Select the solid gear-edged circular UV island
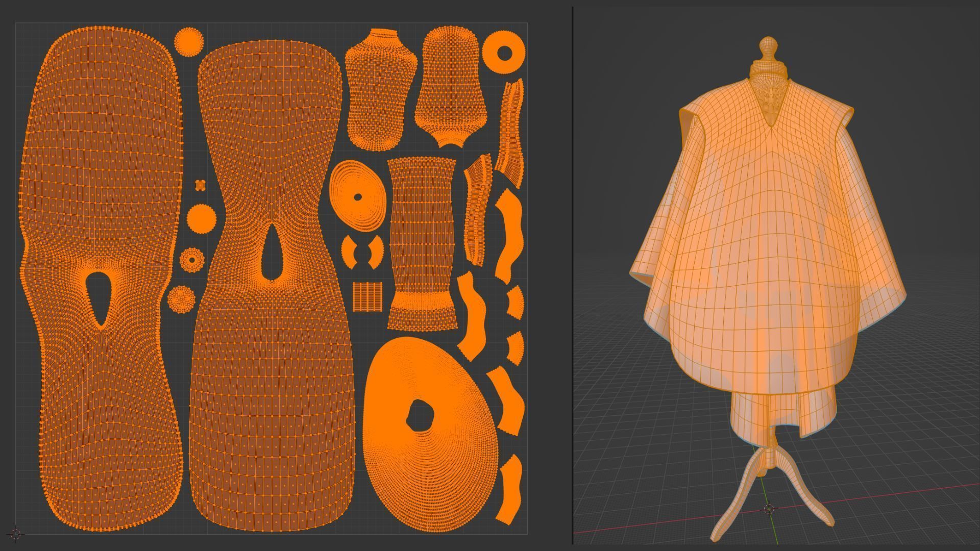980x551 pixels. tap(202, 219)
